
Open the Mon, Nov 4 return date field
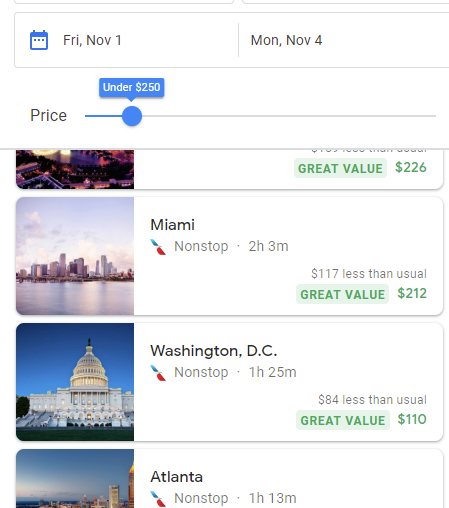344,40
